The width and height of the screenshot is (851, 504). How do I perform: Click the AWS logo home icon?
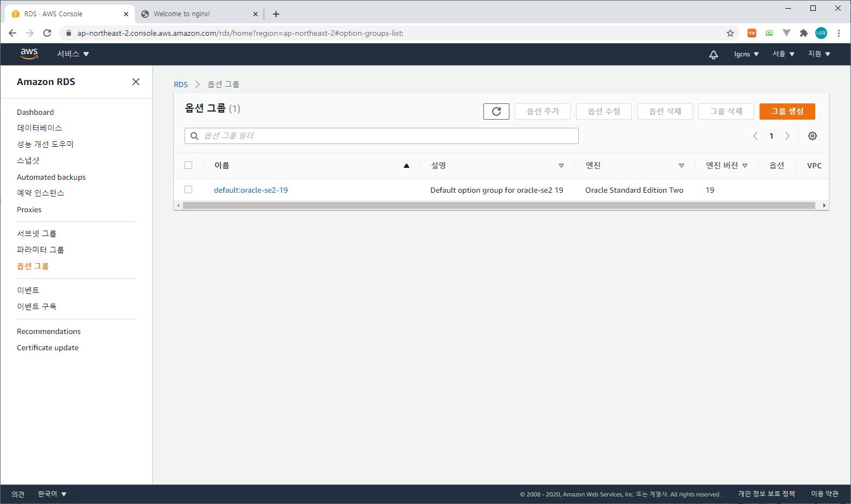click(29, 54)
